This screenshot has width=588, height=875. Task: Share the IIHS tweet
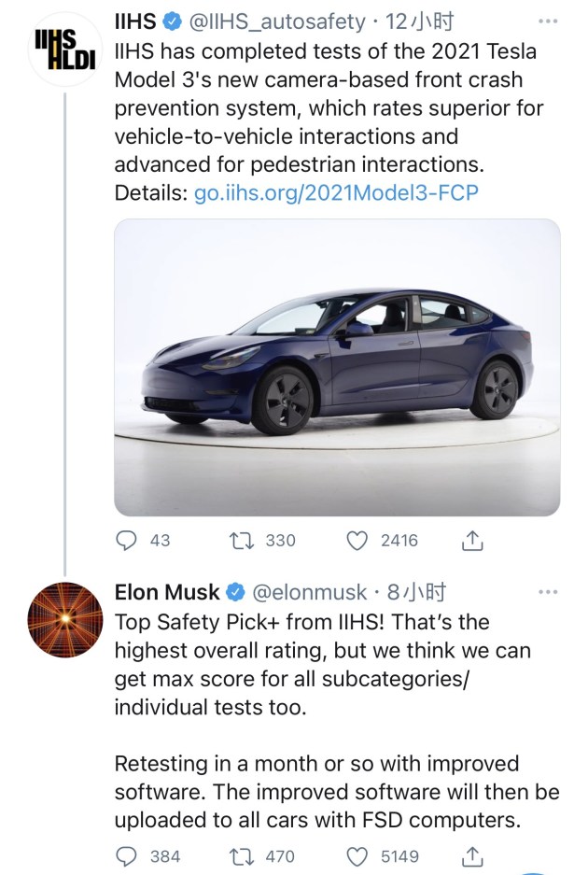tap(472, 540)
